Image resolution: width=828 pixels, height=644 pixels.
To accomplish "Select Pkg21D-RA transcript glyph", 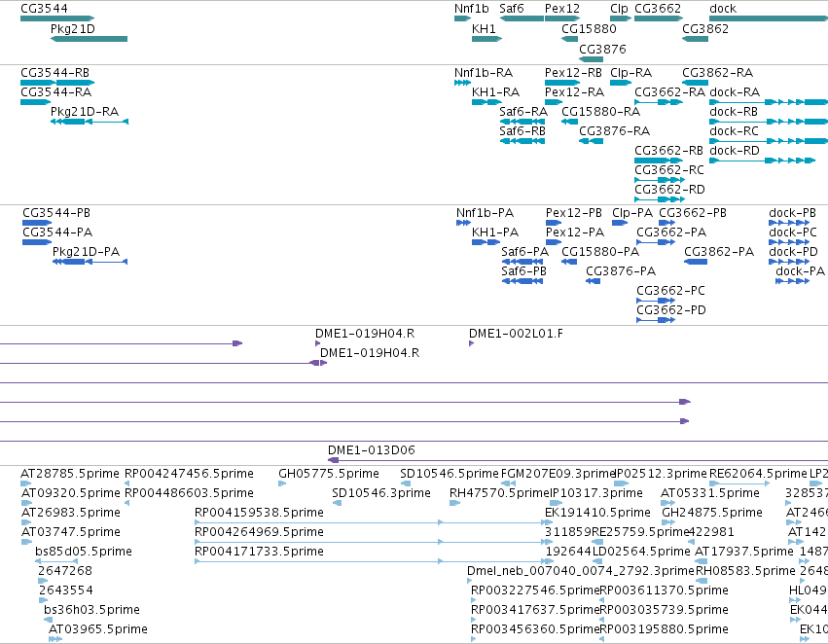I will (90, 122).
